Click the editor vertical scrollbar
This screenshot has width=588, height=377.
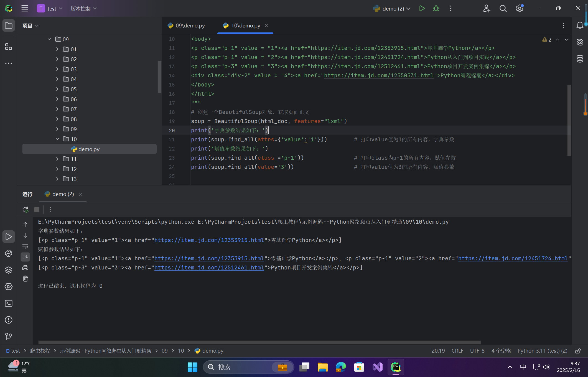(x=569, y=120)
